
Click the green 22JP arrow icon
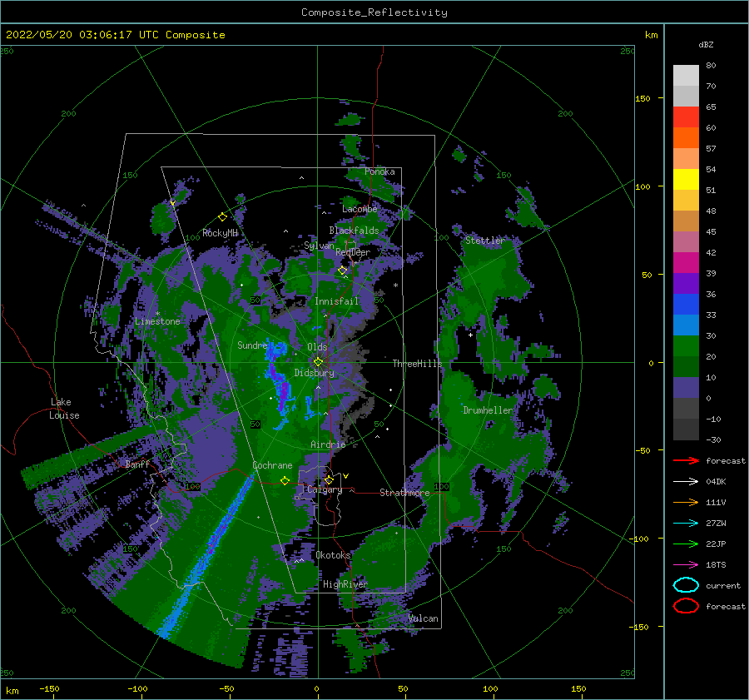pyautogui.click(x=686, y=544)
